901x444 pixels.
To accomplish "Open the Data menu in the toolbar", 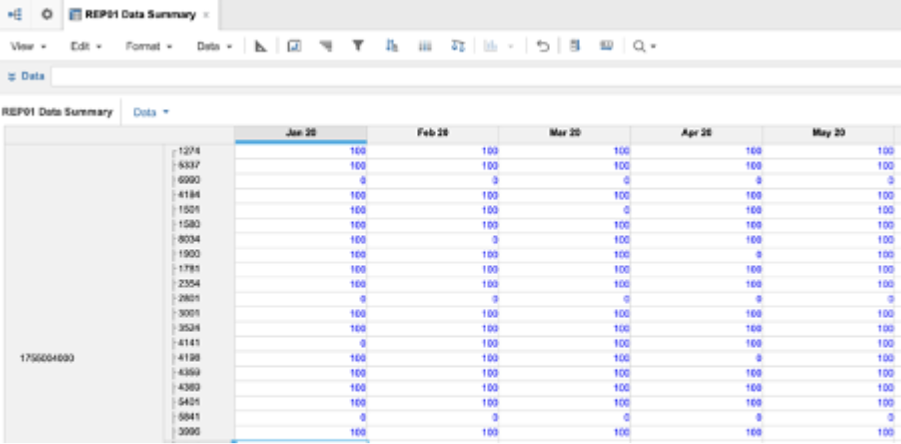I will 214,47.
